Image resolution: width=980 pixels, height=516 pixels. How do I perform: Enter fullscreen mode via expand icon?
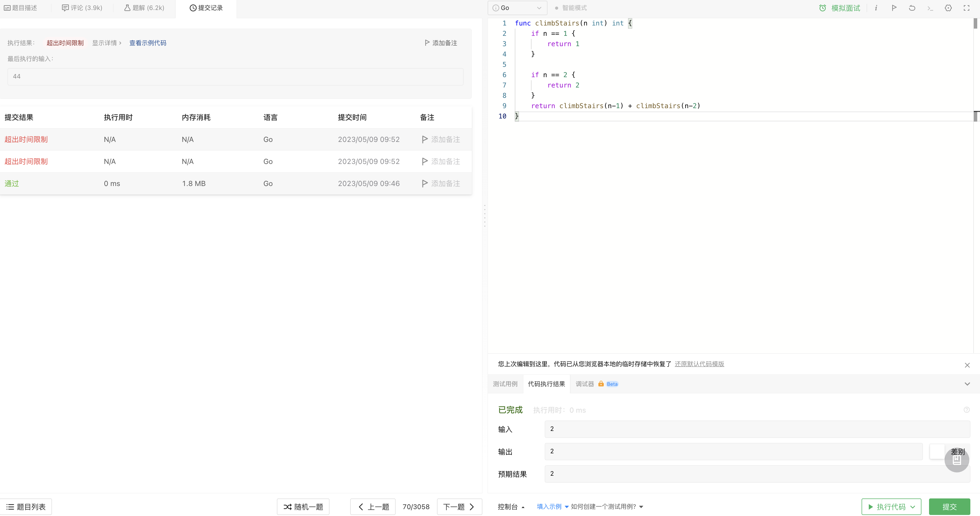966,8
